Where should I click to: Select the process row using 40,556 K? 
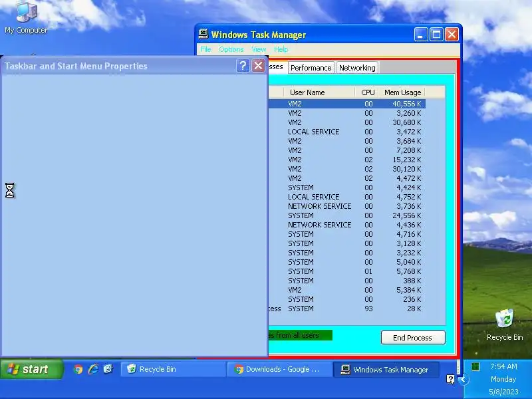(346, 104)
